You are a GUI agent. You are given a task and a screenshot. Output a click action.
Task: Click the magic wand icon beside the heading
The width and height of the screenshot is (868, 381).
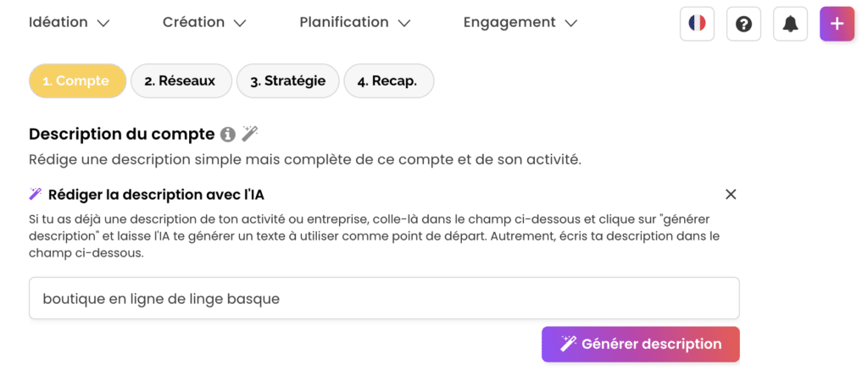249,133
